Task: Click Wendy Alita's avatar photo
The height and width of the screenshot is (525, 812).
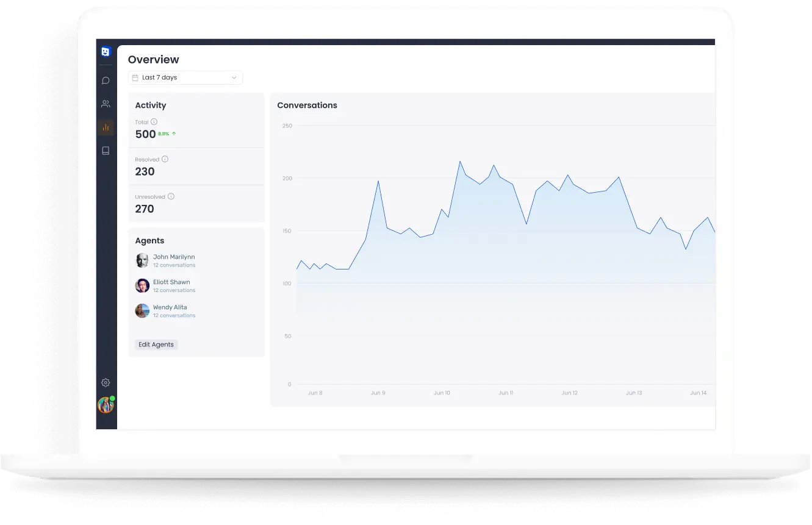Action: coord(142,311)
